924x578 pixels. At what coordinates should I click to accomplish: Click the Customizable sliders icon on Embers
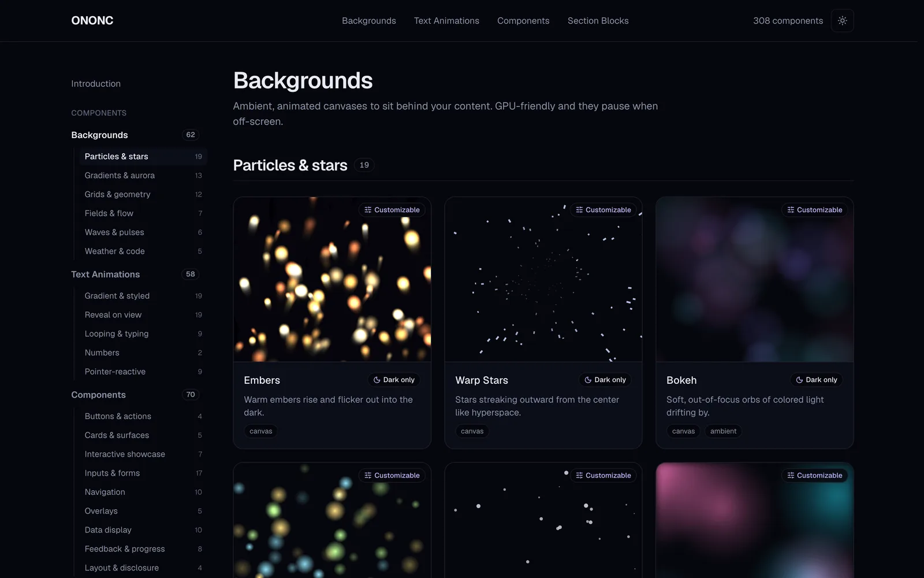(x=368, y=210)
